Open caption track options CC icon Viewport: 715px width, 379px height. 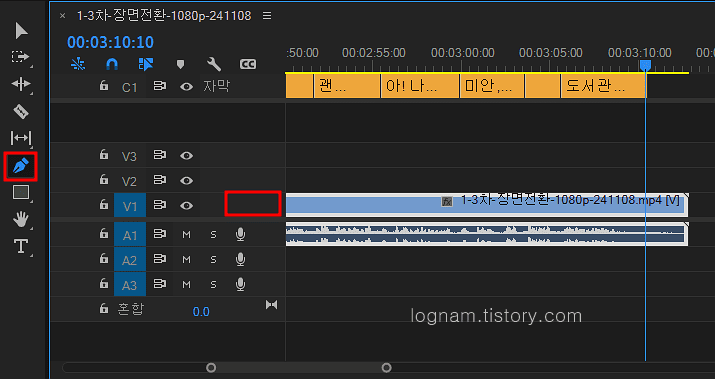248,64
